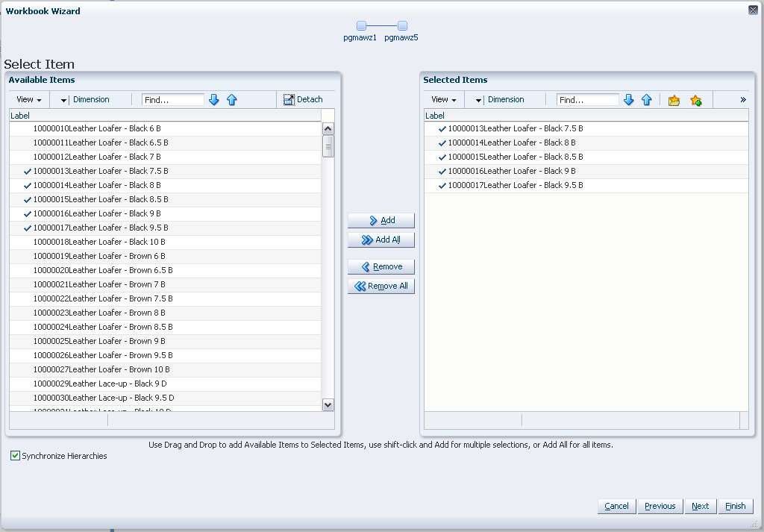
Task: Click the Label column header in Selected Items
Action: (586, 116)
